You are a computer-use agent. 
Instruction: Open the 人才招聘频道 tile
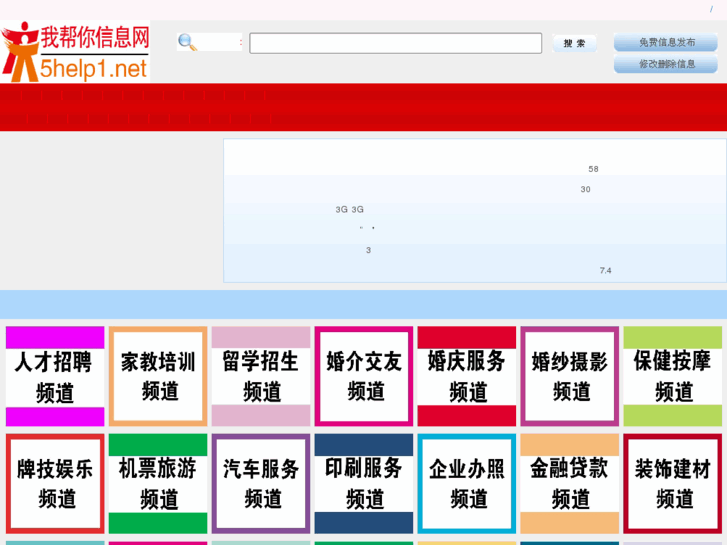[55, 376]
